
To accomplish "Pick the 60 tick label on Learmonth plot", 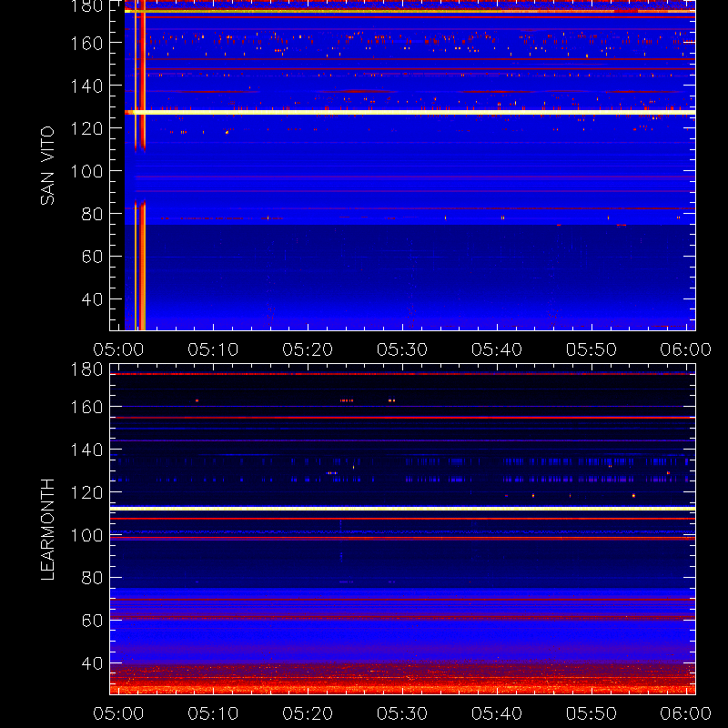I will click(x=92, y=621).
